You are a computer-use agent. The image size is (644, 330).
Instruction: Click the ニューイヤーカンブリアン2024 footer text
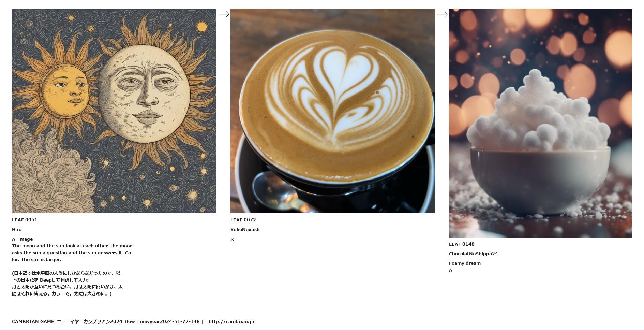pos(89,321)
